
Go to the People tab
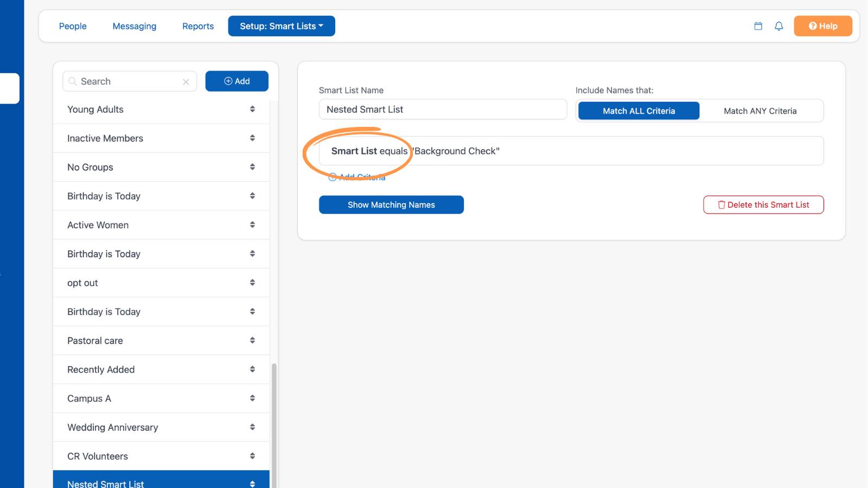pyautogui.click(x=73, y=26)
